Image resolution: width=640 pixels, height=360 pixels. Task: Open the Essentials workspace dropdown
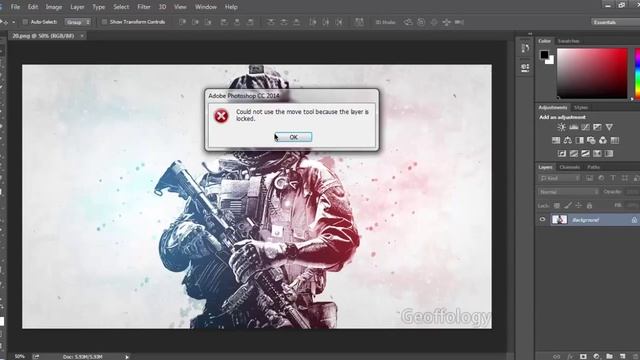click(x=616, y=22)
